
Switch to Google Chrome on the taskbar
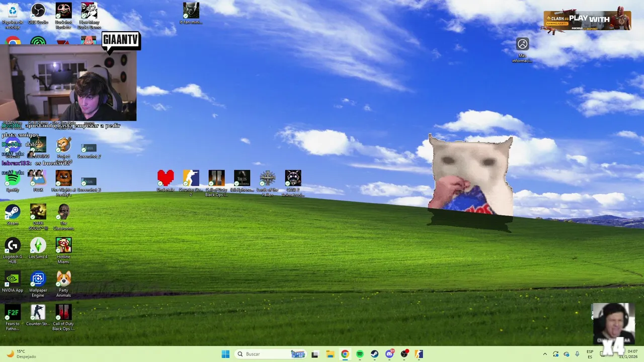[x=345, y=354]
